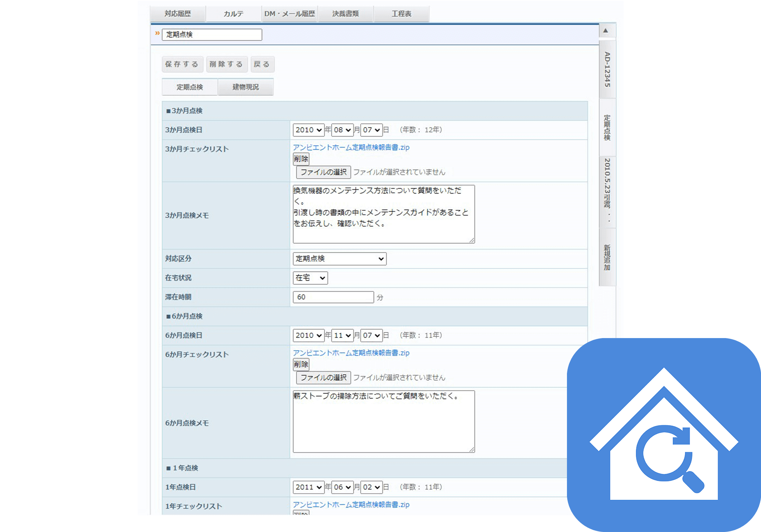Click the scroll up arrow icon
The image size is (761, 532).
(x=605, y=30)
